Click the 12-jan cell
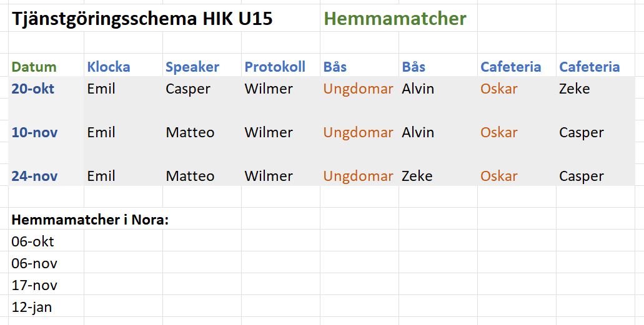 (x=31, y=307)
